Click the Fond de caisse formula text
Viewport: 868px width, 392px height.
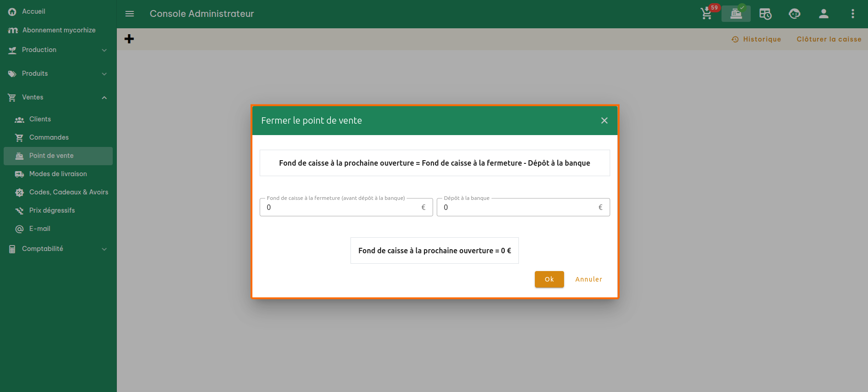pos(434,163)
